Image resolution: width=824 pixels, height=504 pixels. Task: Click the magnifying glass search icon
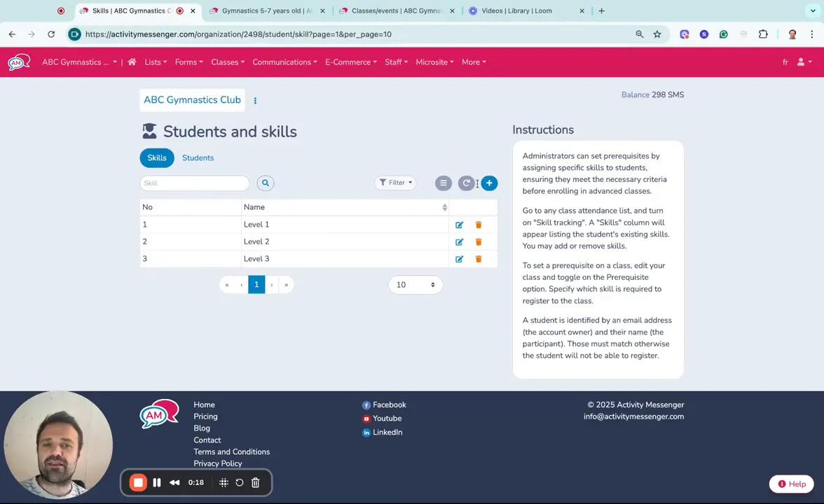(265, 183)
